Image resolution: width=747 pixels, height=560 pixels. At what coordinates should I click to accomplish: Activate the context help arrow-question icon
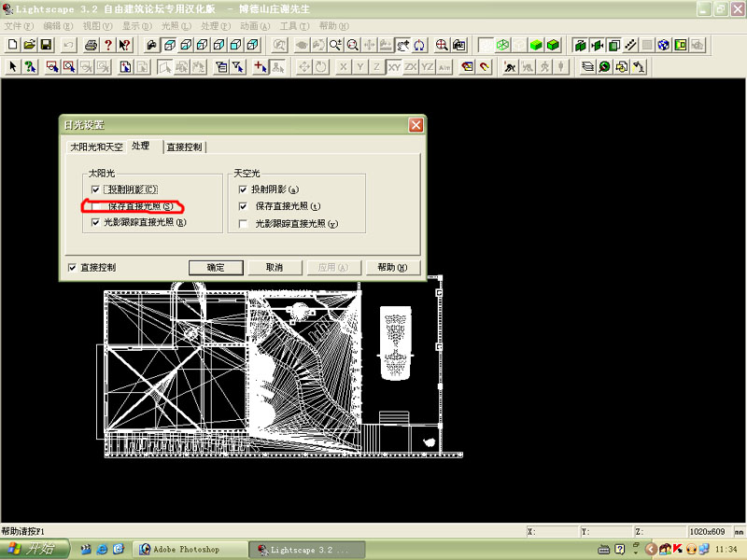(124, 45)
